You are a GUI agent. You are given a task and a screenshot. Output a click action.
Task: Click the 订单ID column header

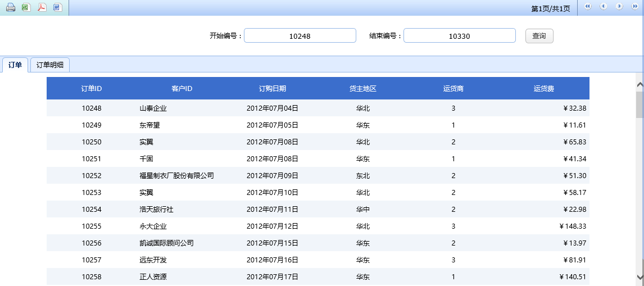[x=92, y=89]
